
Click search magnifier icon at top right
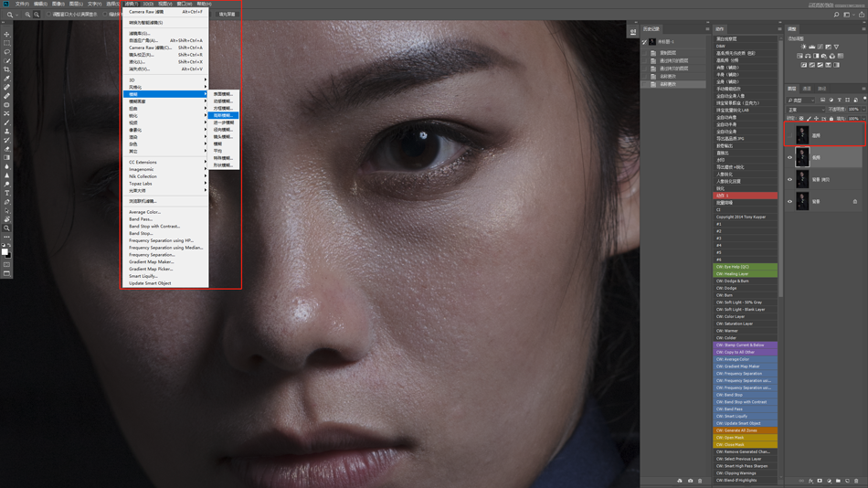pos(836,15)
